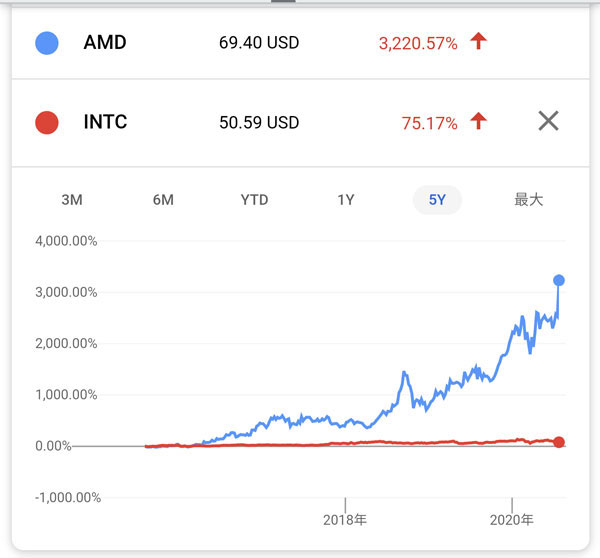Click AMD's red up-arrow icon

coord(478,42)
